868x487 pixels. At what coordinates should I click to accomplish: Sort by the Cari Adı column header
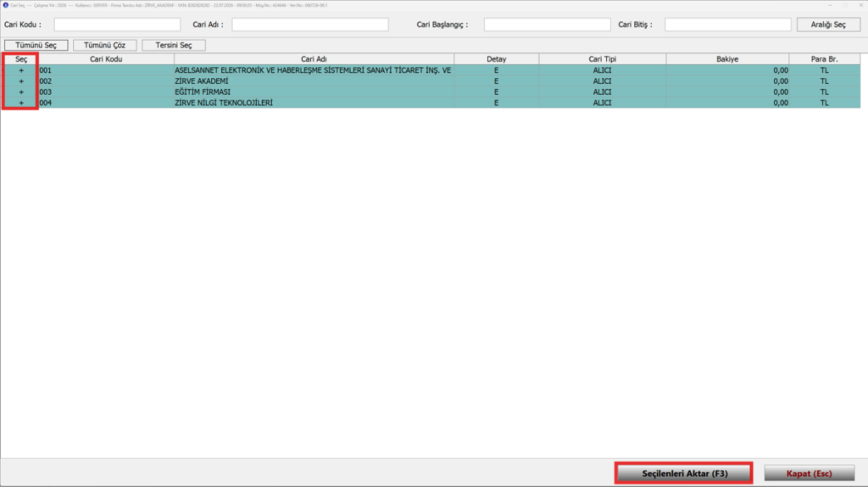314,59
